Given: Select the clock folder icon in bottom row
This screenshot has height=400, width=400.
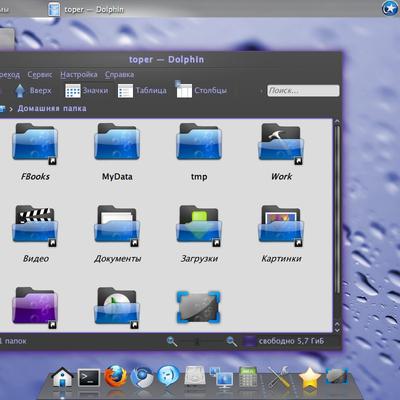Looking at the screenshot, I should 117,308.
